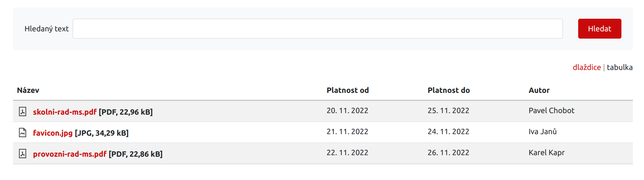Click the date 20. 11. 2022
The height and width of the screenshot is (180, 644).
[x=347, y=110]
